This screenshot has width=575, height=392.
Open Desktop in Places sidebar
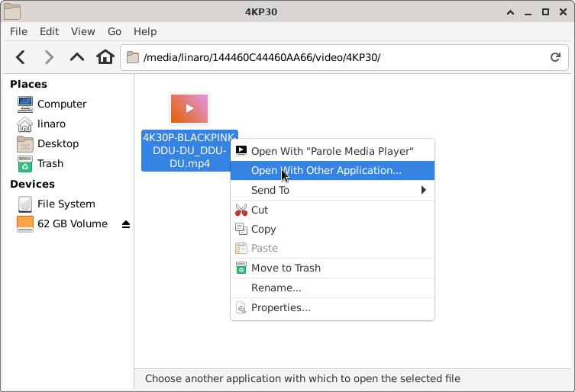pos(47,143)
